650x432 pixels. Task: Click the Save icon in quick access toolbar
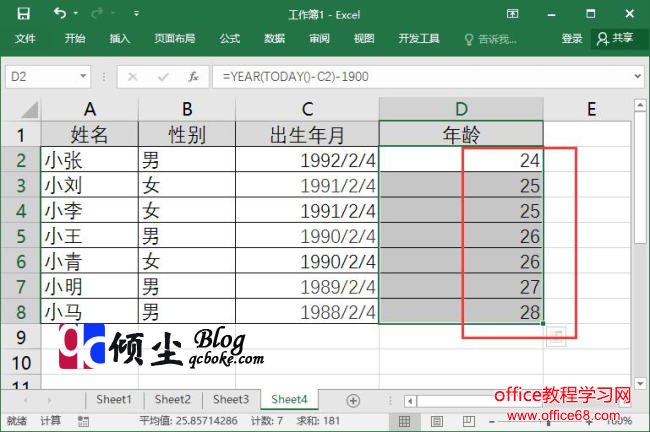point(23,14)
